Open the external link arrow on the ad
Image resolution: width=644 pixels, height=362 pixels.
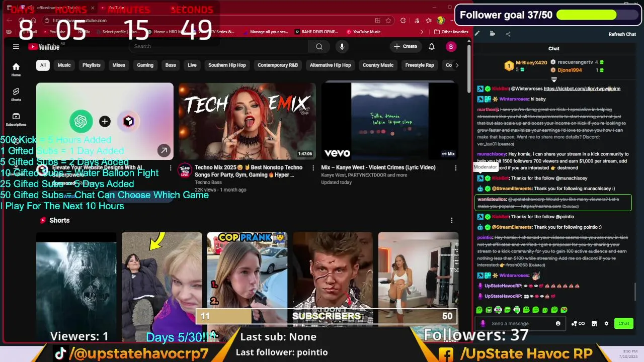pyautogui.click(x=164, y=150)
